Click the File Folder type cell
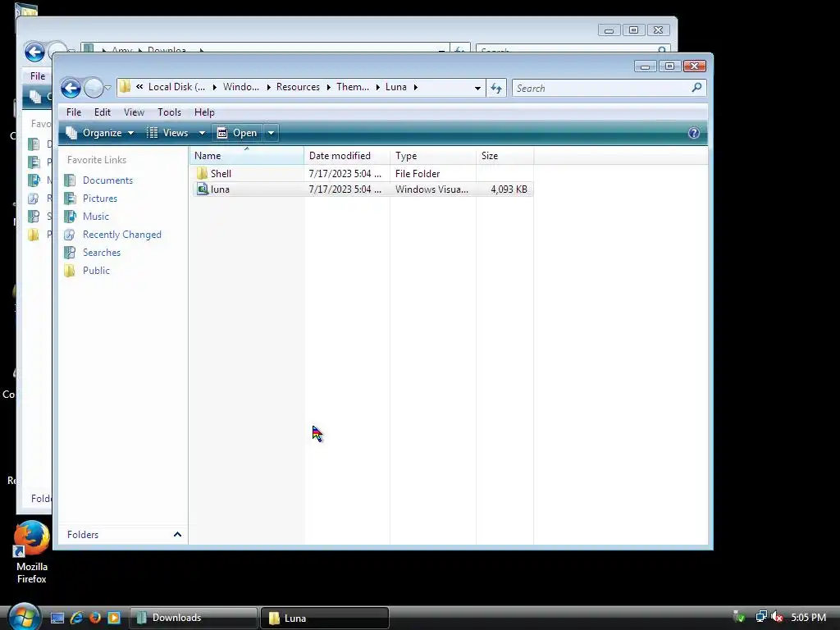Image resolution: width=840 pixels, height=630 pixels. coord(418,174)
